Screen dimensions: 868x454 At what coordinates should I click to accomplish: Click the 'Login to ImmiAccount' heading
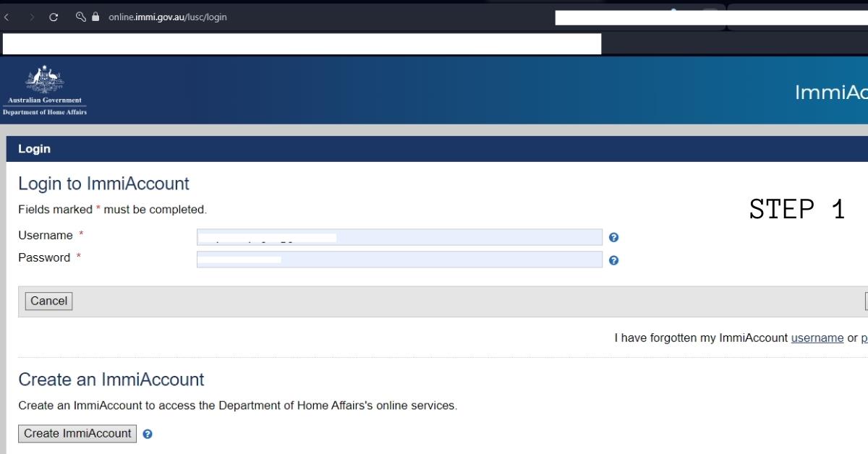coord(103,184)
